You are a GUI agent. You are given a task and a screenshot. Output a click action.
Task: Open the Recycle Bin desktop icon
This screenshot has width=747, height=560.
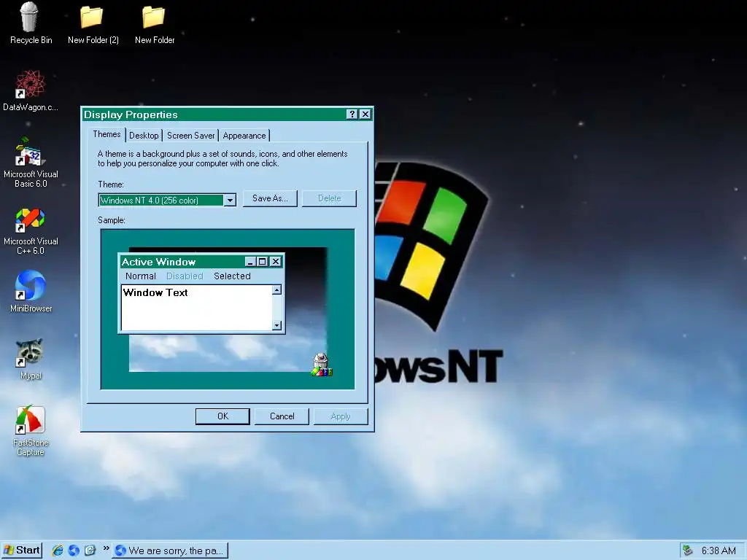(31, 23)
